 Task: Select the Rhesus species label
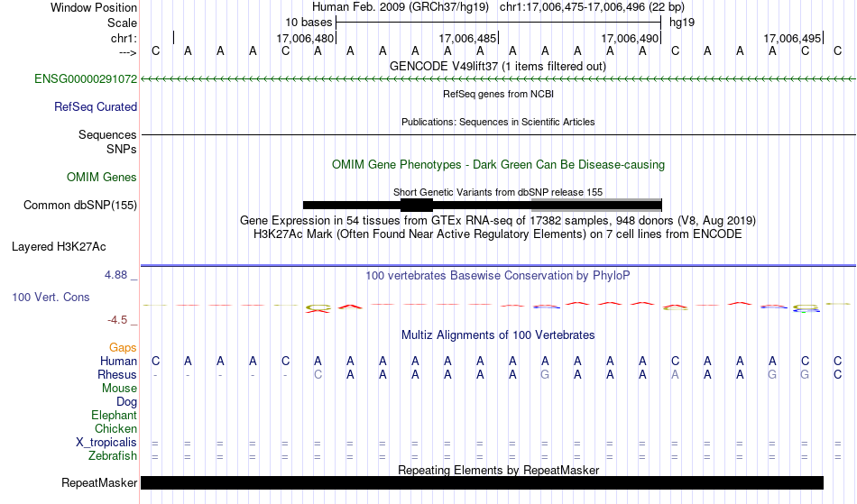pyautogui.click(x=117, y=375)
